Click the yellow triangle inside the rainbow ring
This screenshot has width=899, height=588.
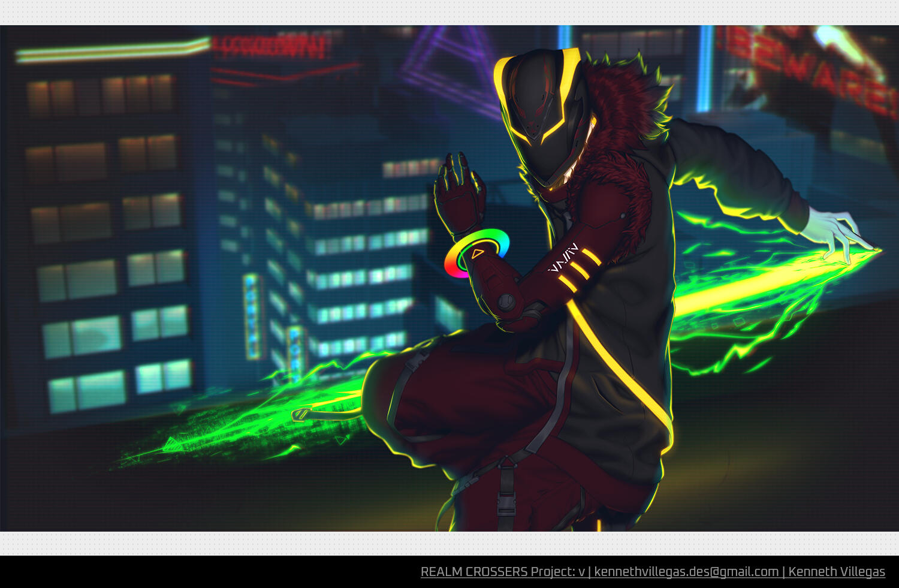click(477, 254)
